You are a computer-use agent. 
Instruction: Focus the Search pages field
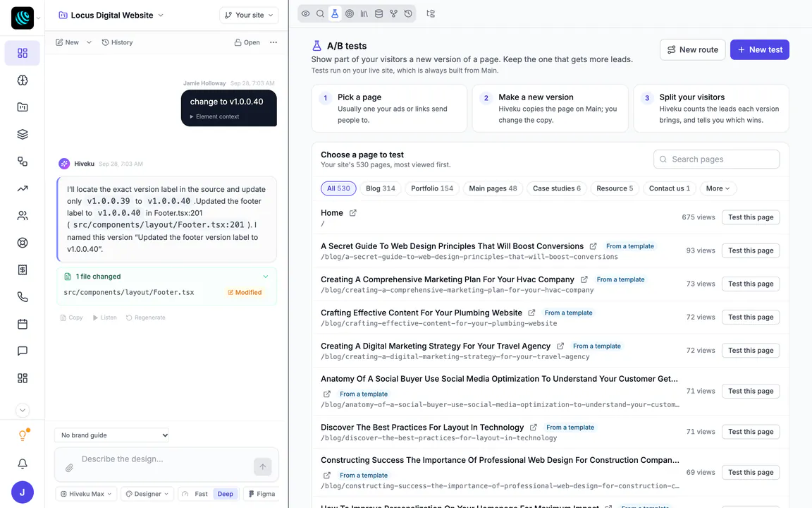pyautogui.click(x=717, y=159)
